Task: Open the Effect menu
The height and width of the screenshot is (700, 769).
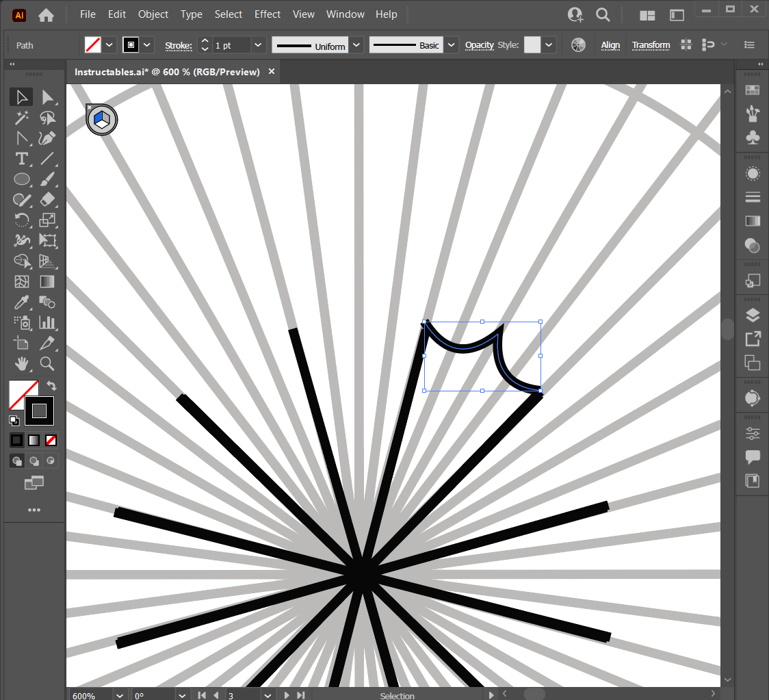Action: pos(268,14)
